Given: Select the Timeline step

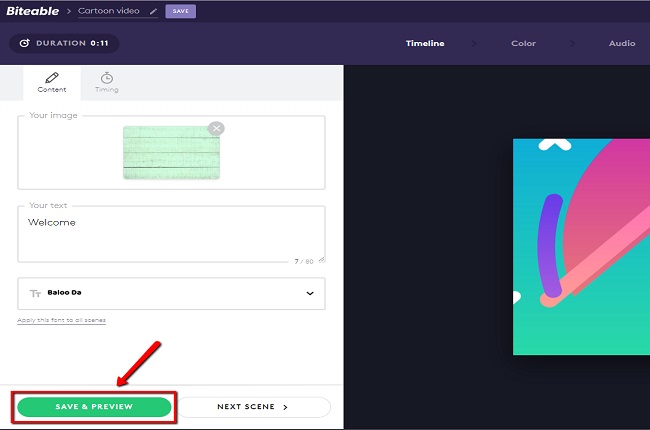Looking at the screenshot, I should click(425, 44).
